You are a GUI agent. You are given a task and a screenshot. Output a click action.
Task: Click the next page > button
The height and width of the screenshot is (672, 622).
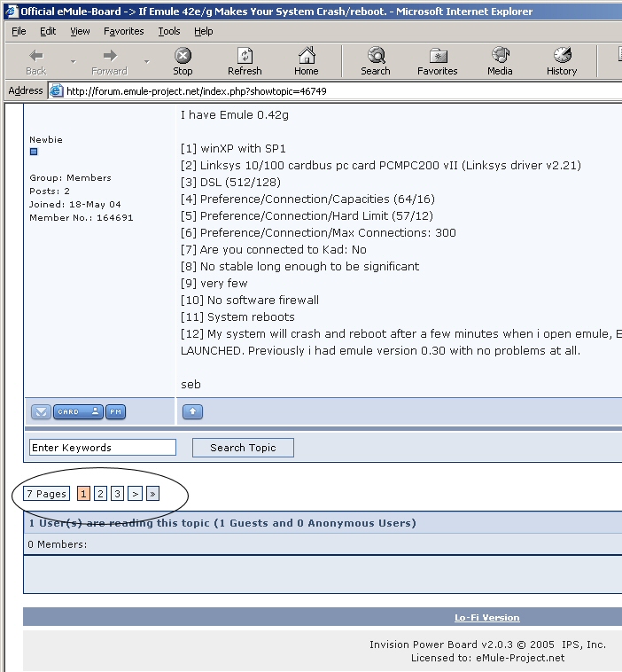click(x=135, y=494)
